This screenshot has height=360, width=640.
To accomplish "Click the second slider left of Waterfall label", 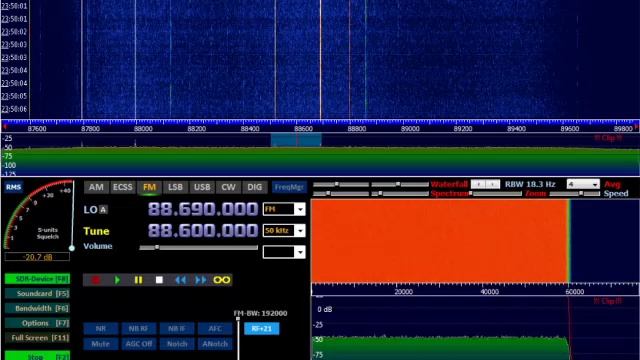I will (400, 184).
